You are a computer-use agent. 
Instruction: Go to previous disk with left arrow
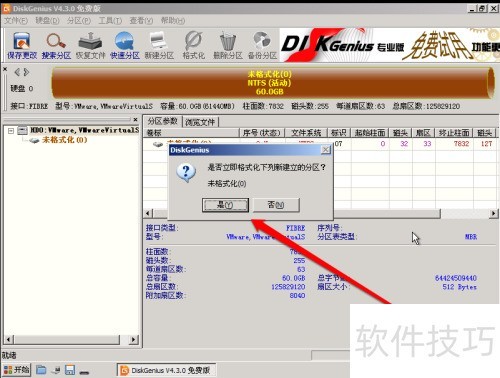click(17, 72)
